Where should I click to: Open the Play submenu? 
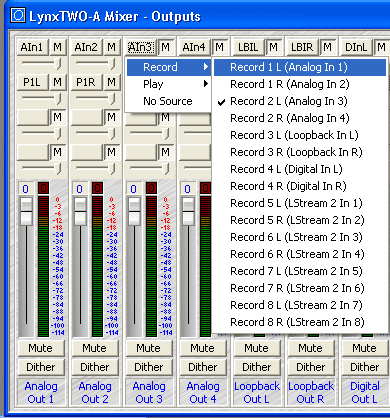pos(168,84)
